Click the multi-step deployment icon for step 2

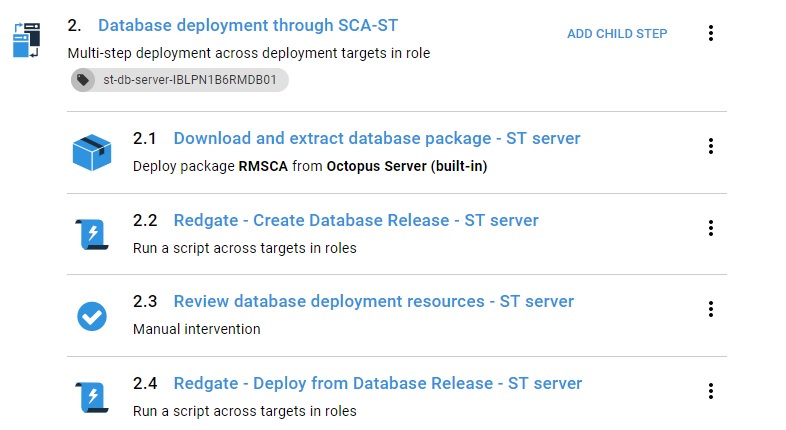(27, 40)
